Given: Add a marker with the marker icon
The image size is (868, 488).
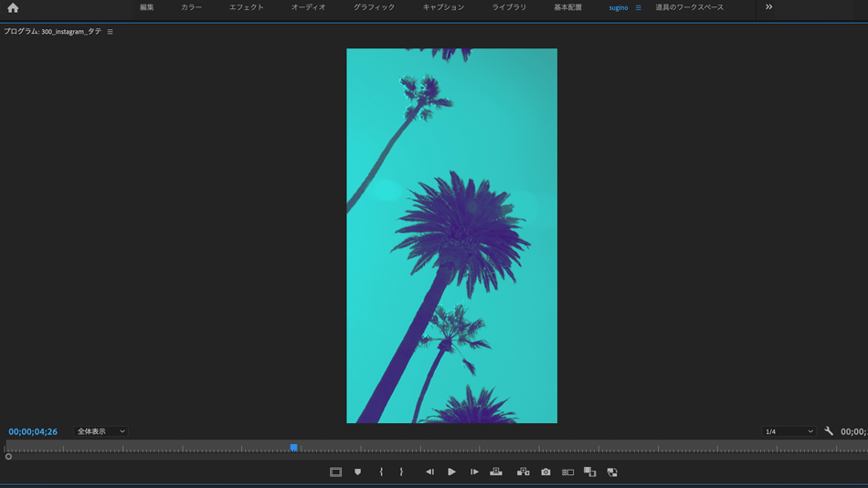Looking at the screenshot, I should tap(357, 472).
